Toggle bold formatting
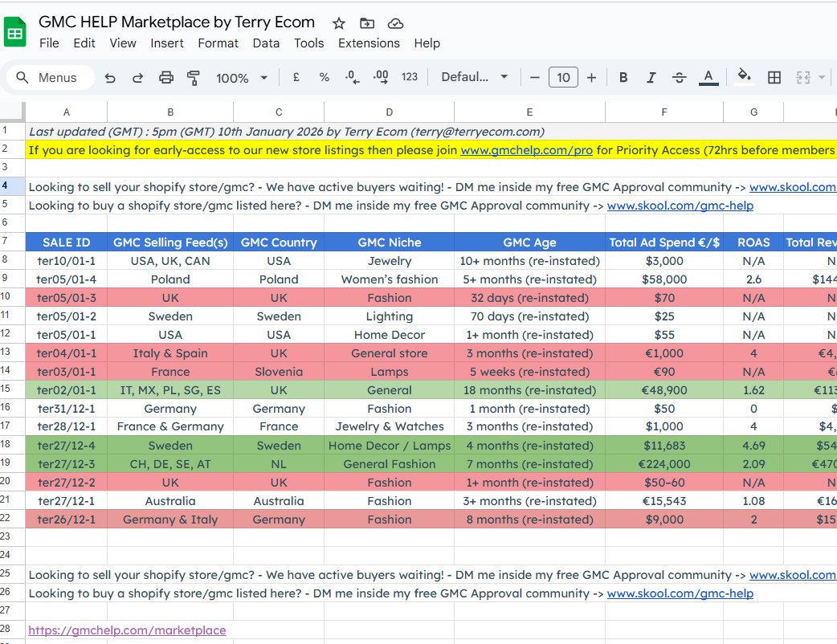 pyautogui.click(x=623, y=78)
